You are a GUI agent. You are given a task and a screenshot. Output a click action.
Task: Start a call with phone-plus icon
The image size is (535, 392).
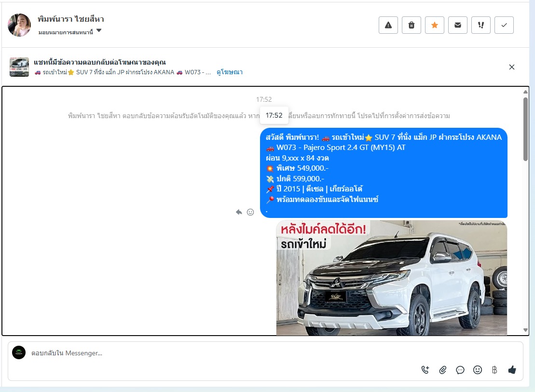[x=425, y=370]
